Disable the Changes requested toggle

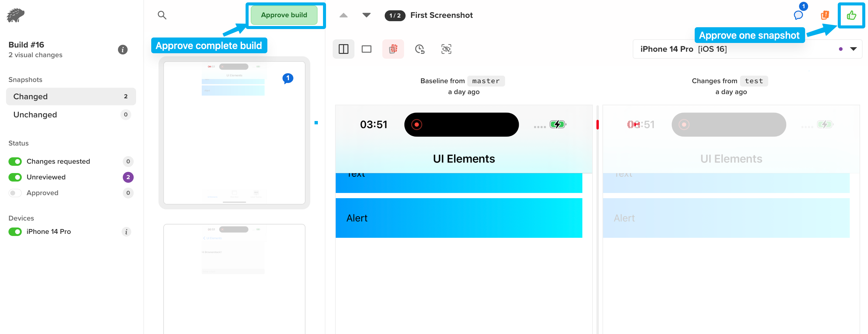point(15,162)
